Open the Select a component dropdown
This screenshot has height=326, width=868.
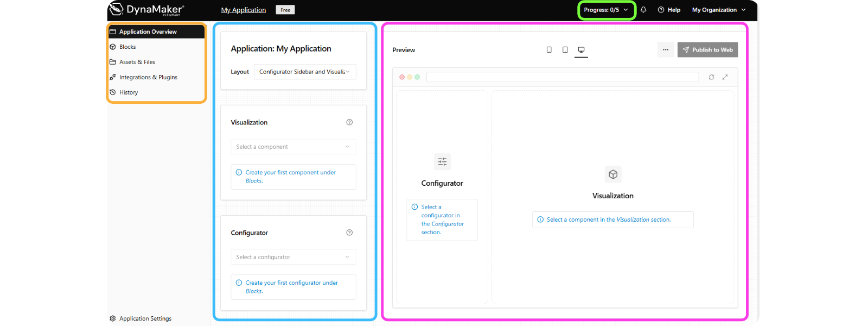[293, 147]
